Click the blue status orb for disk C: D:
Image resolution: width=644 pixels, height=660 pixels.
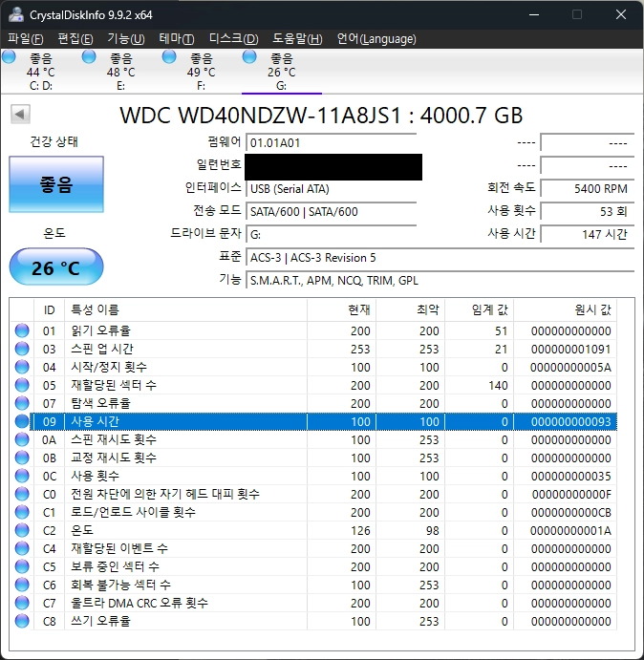(9, 56)
